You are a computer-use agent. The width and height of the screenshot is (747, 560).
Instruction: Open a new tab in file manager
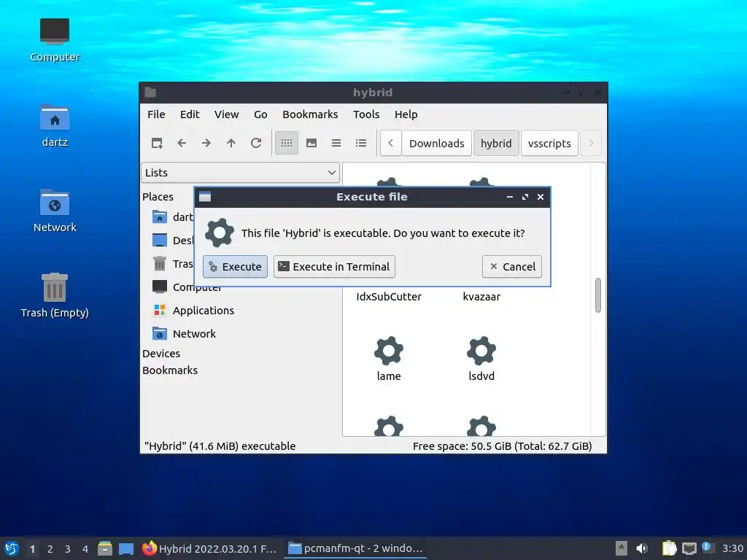tap(157, 143)
